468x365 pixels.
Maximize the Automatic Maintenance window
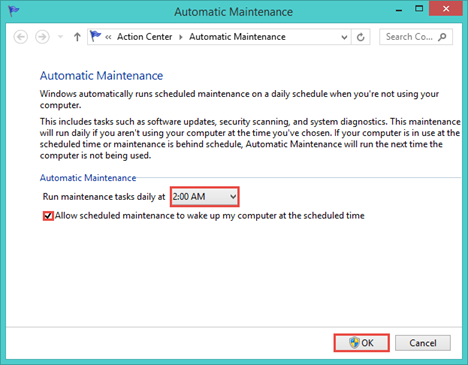coord(419,9)
